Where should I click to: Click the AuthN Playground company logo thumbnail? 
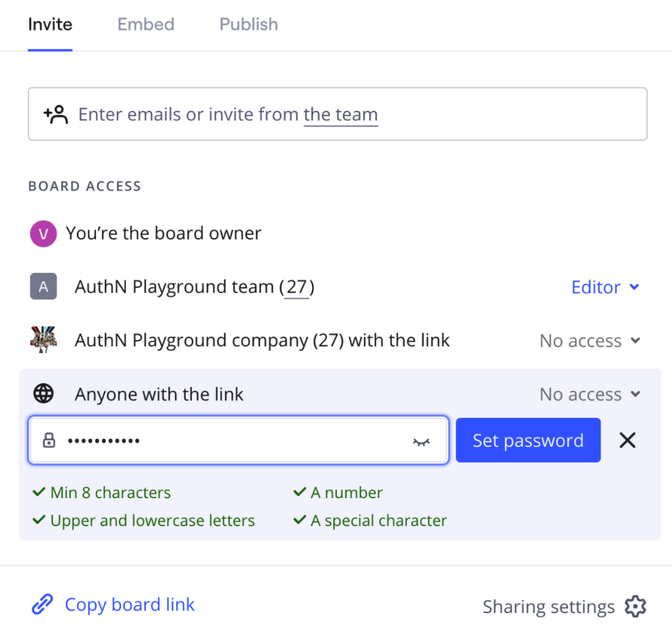[44, 340]
